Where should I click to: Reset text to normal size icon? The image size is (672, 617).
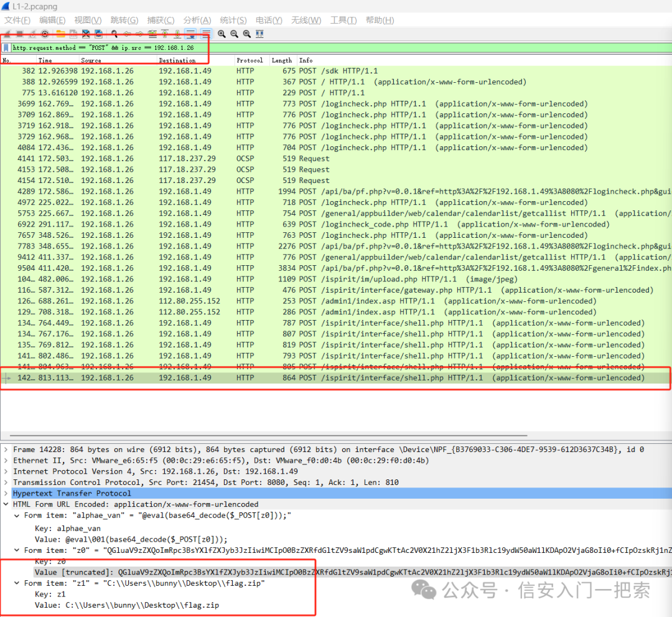pyautogui.click(x=247, y=34)
